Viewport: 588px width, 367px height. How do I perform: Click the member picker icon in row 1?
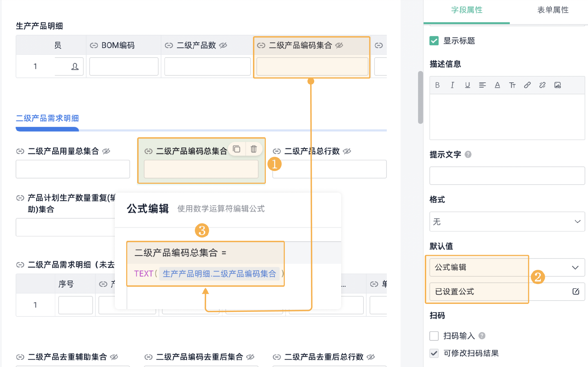(75, 66)
